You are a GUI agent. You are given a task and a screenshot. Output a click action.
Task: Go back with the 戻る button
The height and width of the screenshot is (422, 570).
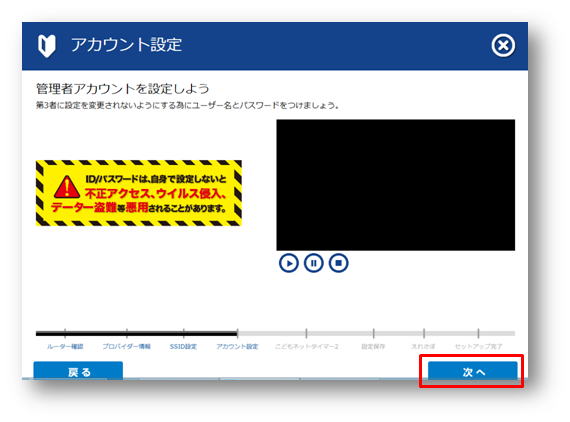tap(78, 371)
